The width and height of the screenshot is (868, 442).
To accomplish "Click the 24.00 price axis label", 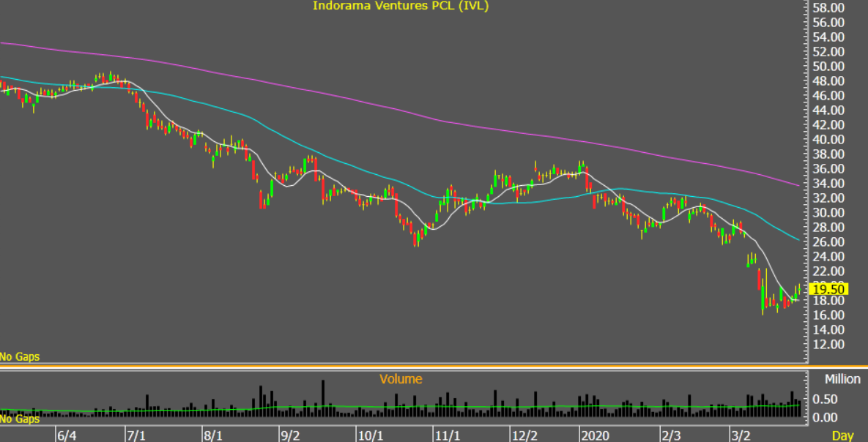I will coord(828,257).
